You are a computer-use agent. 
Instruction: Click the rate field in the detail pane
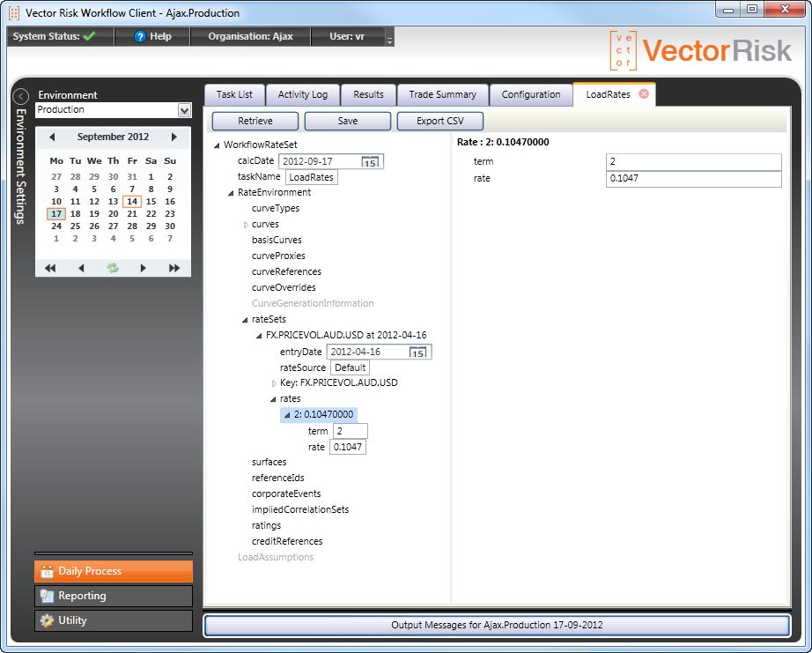point(693,179)
